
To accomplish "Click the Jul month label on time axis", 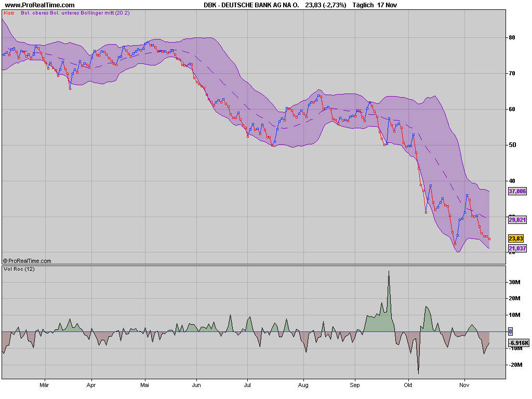I will coord(247,385).
